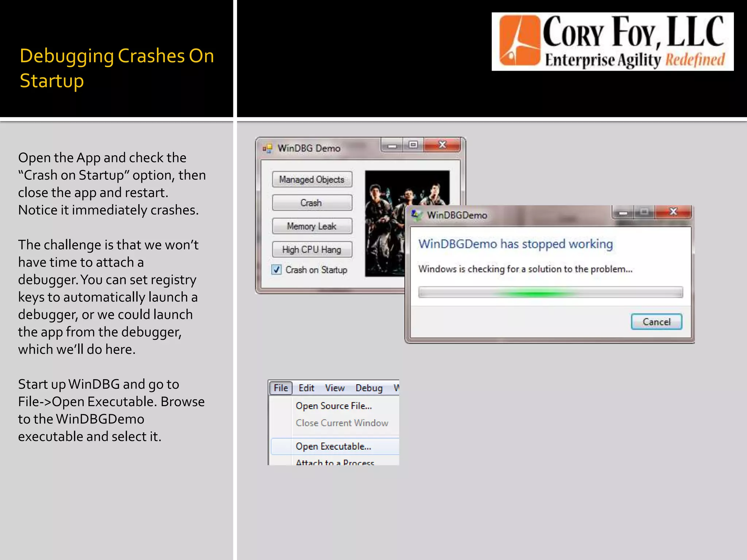This screenshot has height=560, width=747.
Task: Click the Memory Leak button
Action: tap(312, 226)
